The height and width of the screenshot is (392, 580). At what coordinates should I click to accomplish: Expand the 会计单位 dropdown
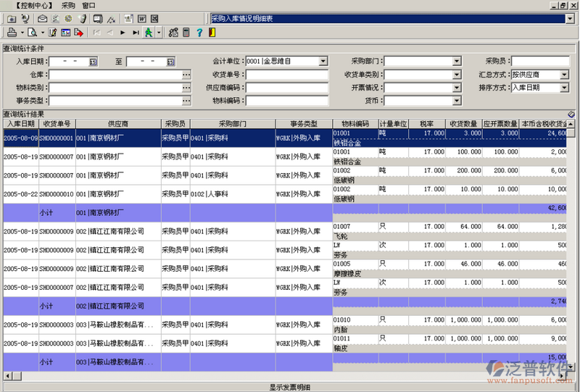click(323, 62)
